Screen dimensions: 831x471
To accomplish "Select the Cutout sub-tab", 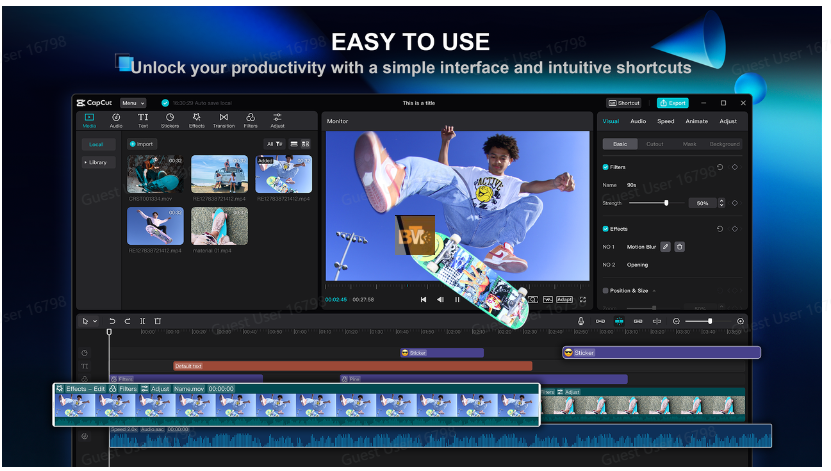I will point(654,144).
